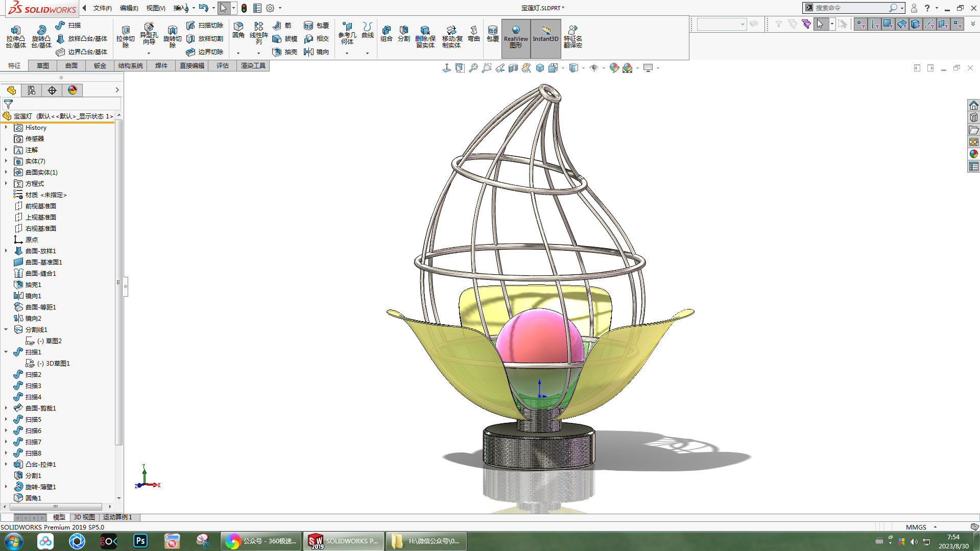Choose the 相交 intersect tool
Image resolution: width=980 pixels, height=551 pixels.
point(317,39)
